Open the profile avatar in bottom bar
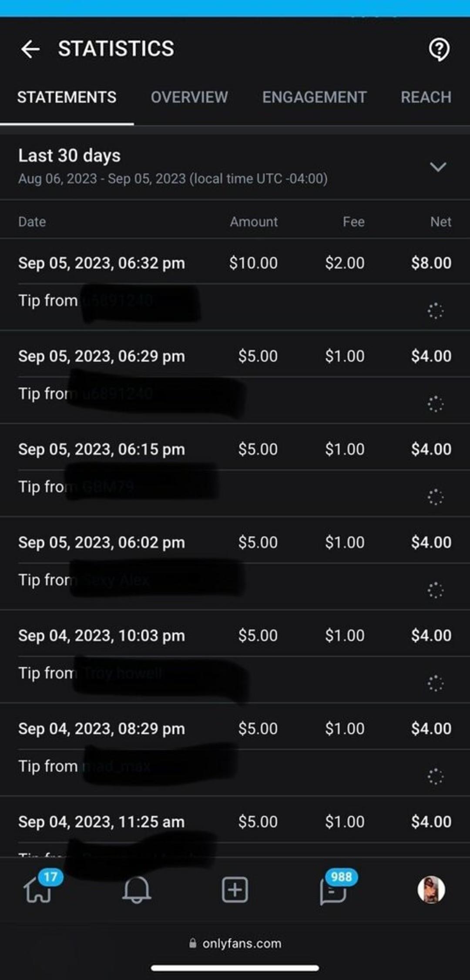 [x=431, y=889]
